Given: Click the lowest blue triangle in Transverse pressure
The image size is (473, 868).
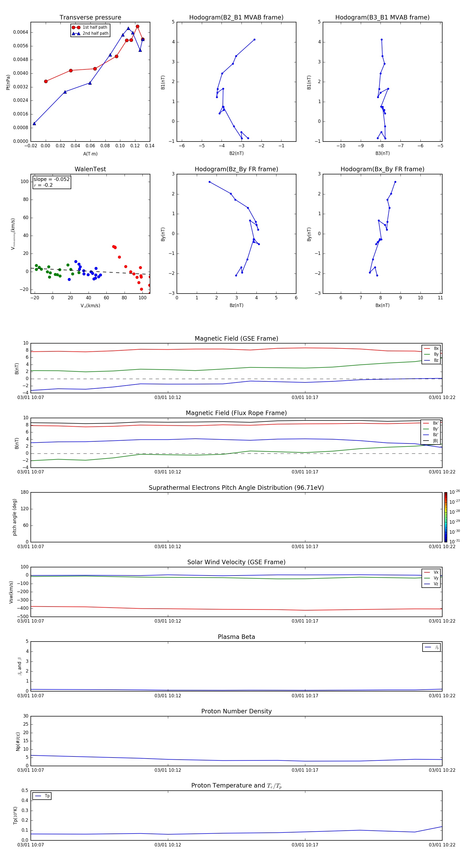Looking at the screenshot, I should pyautogui.click(x=34, y=124).
